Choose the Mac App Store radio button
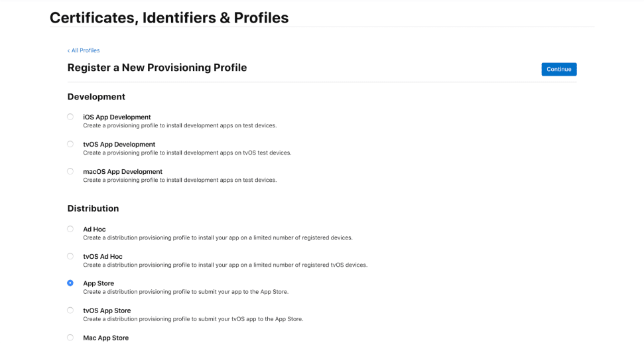Image resolution: width=644 pixels, height=343 pixels. tap(70, 338)
